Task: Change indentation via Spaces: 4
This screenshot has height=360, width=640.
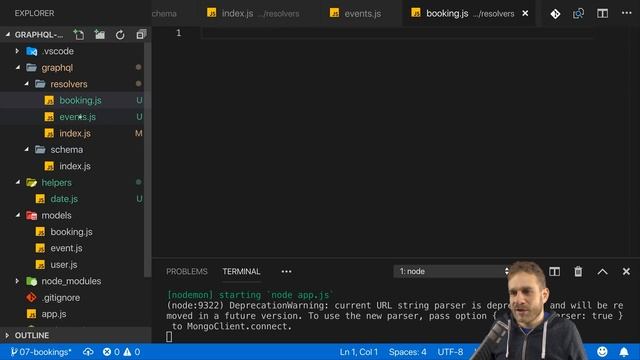Action: 407,352
